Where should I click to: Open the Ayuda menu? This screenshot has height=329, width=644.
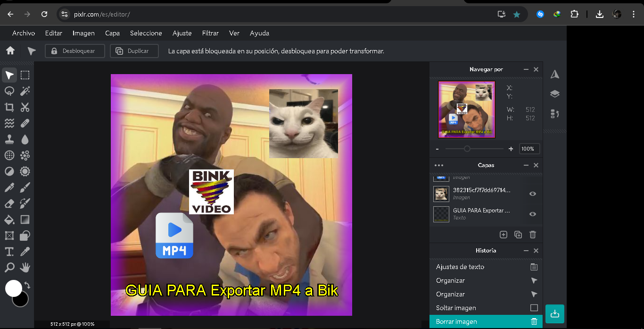click(259, 33)
